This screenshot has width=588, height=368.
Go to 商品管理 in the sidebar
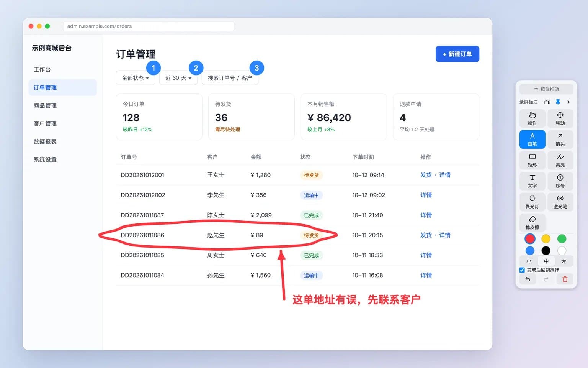pos(62,105)
